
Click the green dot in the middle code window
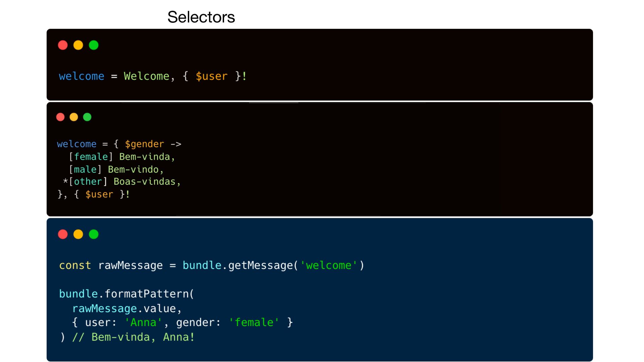point(87,117)
